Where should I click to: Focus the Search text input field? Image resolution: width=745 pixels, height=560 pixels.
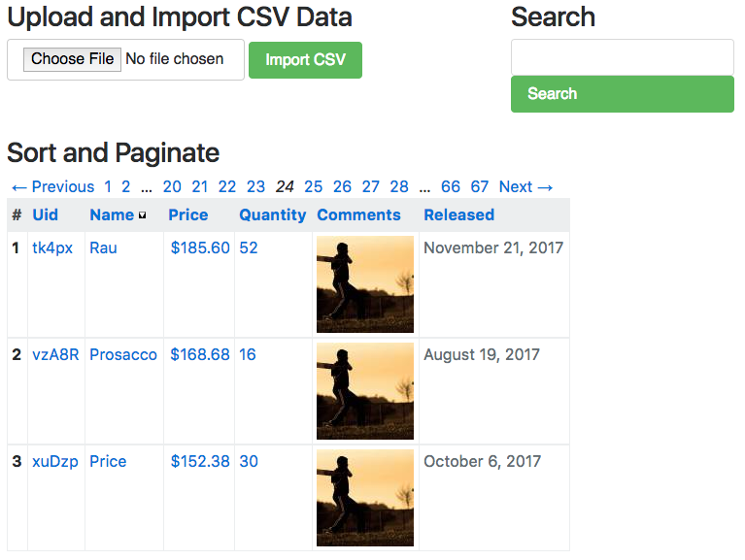tap(623, 57)
